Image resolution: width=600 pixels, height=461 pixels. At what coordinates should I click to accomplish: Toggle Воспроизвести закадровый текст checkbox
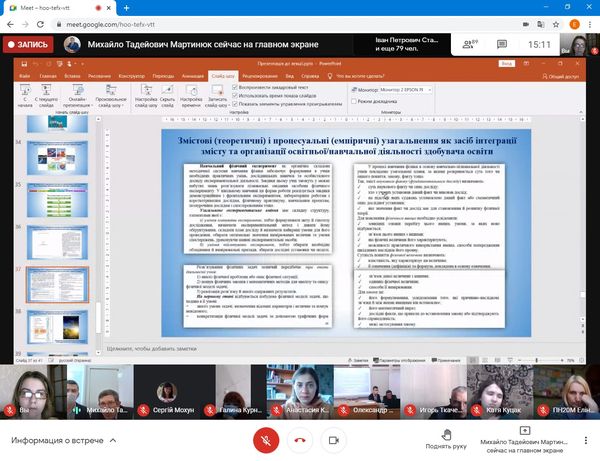[x=236, y=87]
